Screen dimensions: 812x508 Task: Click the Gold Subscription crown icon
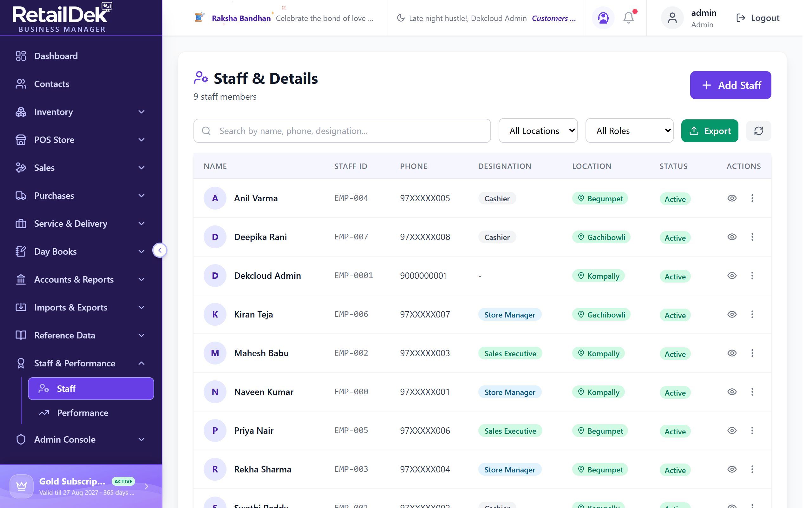tap(22, 486)
